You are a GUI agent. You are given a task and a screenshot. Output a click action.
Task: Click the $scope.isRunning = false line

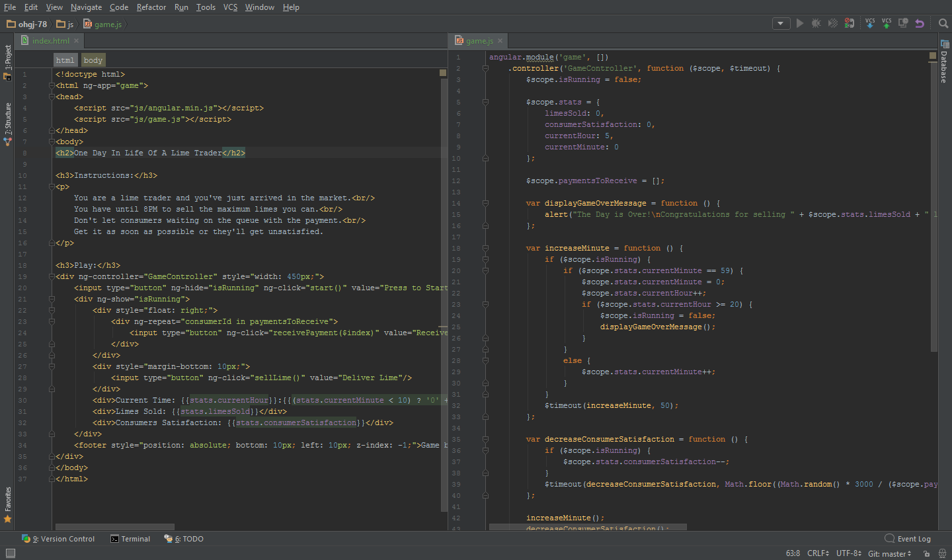[583, 80]
